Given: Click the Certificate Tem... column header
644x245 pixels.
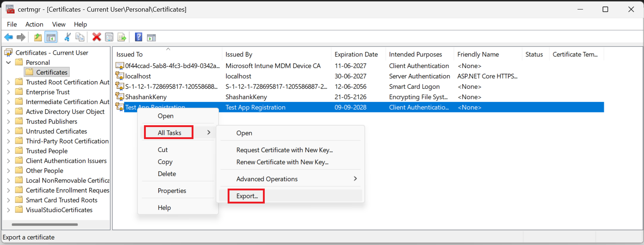Looking at the screenshot, I should [x=576, y=54].
